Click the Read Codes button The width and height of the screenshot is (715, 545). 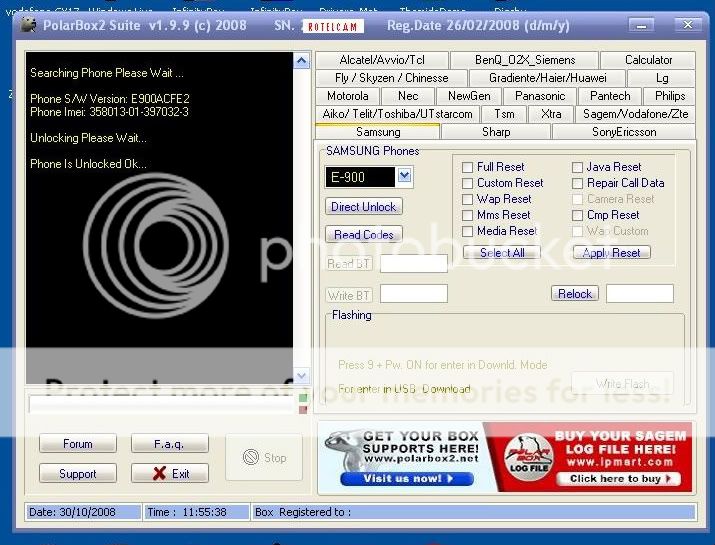[363, 234]
